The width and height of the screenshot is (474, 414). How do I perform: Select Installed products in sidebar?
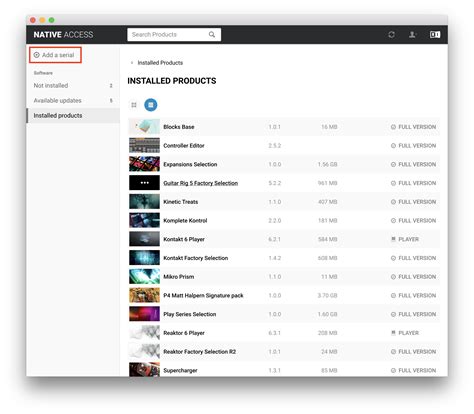pos(73,116)
